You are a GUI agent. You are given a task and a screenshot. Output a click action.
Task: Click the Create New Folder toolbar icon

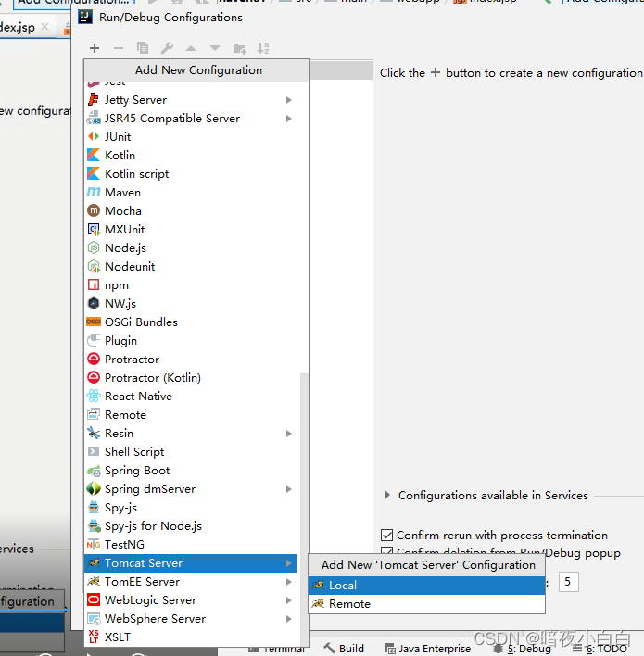tap(239, 48)
